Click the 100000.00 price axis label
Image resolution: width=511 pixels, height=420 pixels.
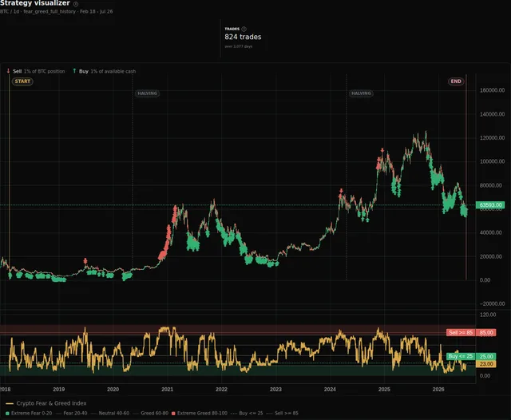coord(492,161)
